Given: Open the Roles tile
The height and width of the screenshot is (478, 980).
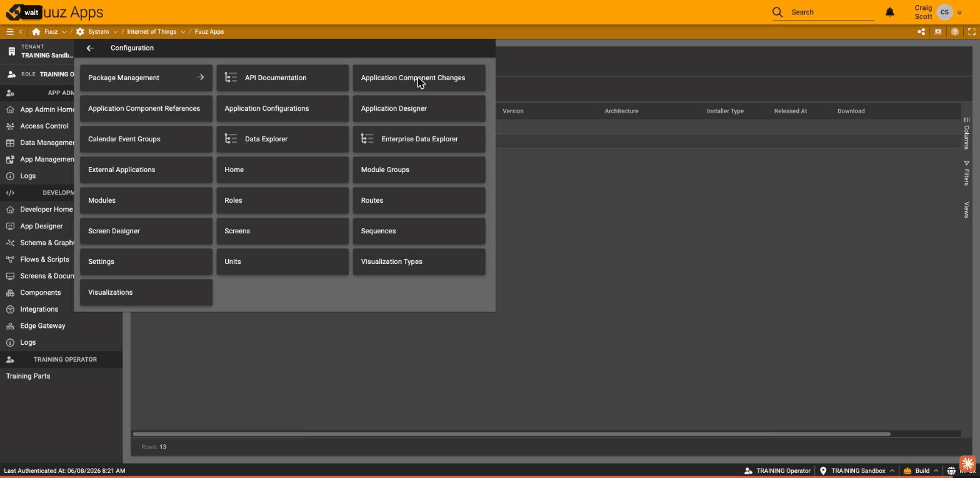Looking at the screenshot, I should pyautogui.click(x=282, y=200).
